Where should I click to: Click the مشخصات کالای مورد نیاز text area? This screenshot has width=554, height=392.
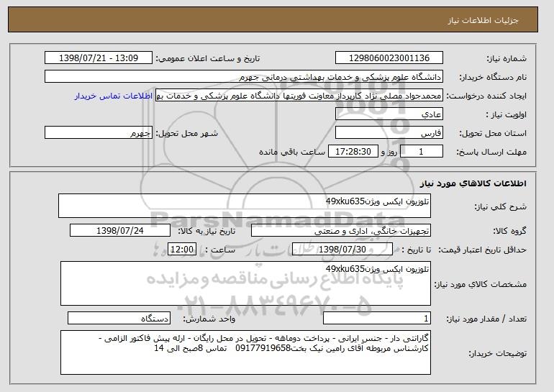click(x=245, y=283)
